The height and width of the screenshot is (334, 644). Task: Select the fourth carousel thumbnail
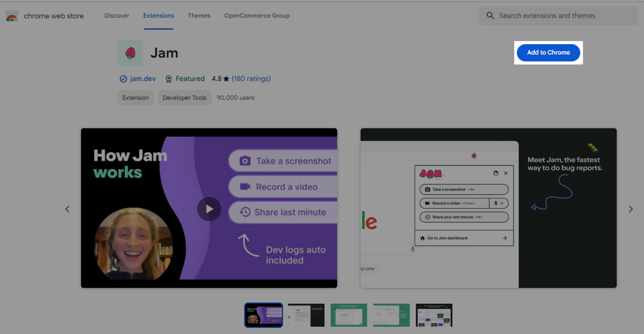(391, 315)
